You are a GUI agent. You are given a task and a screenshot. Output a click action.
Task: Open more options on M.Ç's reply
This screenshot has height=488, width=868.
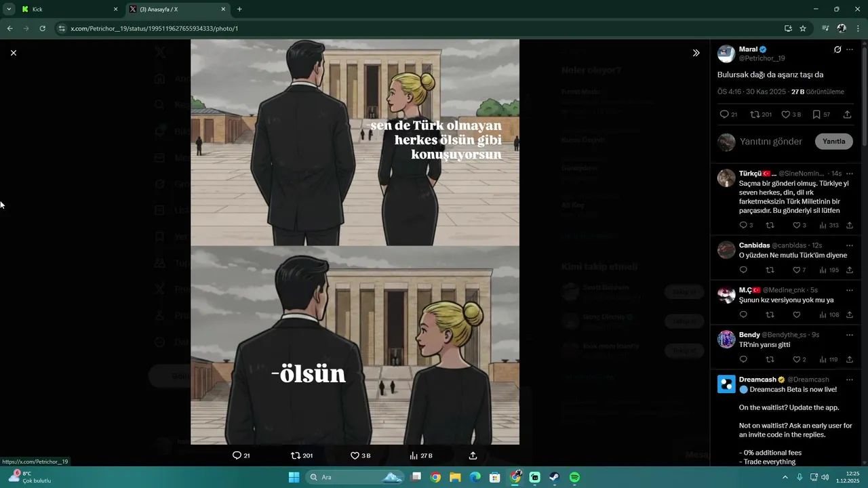850,289
